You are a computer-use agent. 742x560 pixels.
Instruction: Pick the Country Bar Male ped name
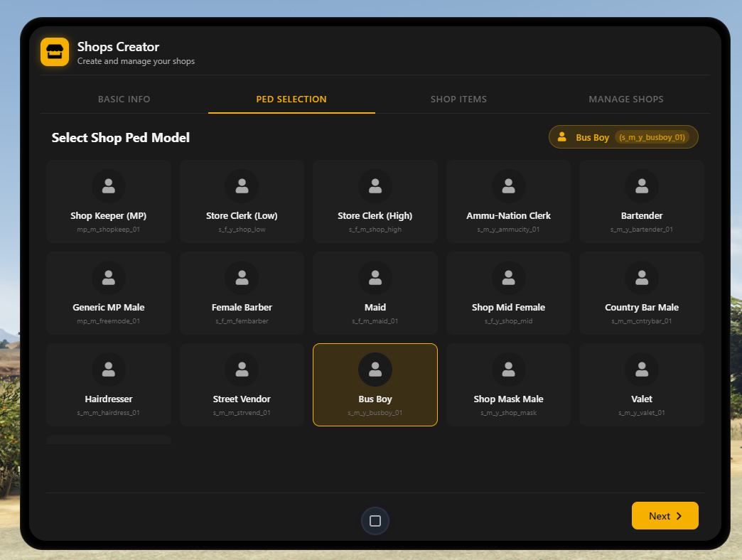642,308
